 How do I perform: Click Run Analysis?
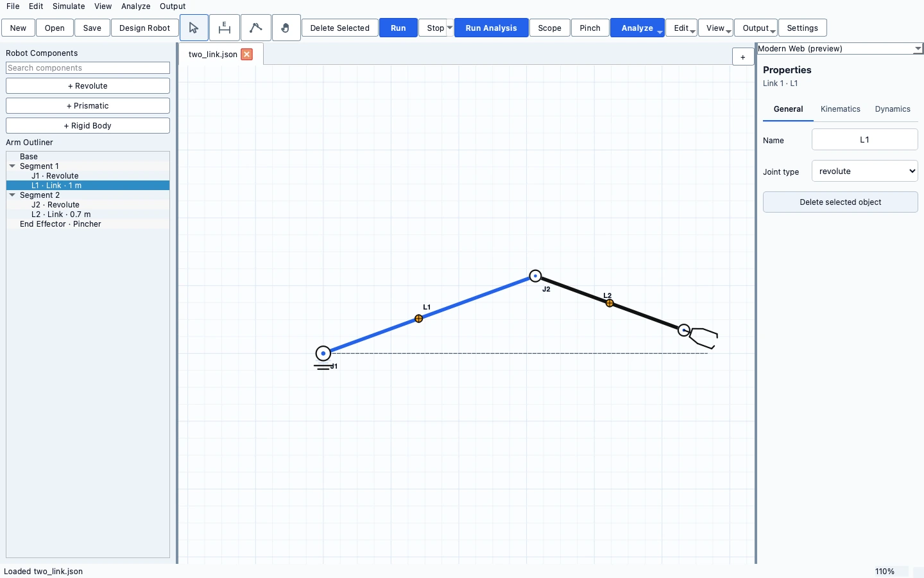(492, 28)
